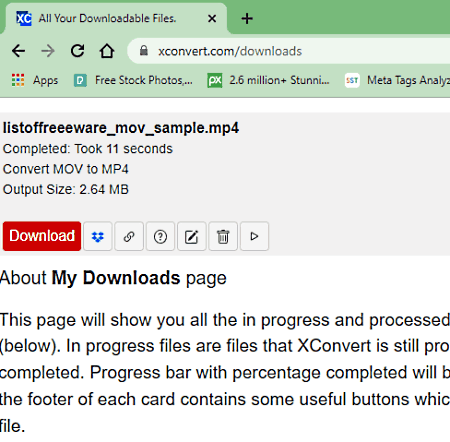Click the edit pencil icon
450x442 pixels.
coord(192,236)
